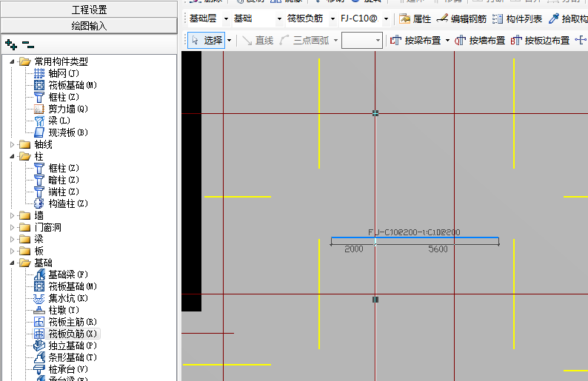Click the 5600 dimension value on canvas
Screen dimensions: 588x381
(438, 249)
